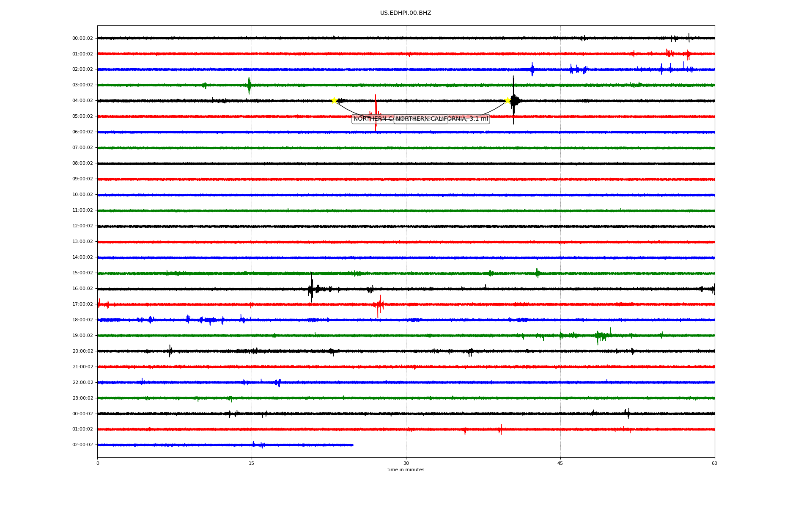Click the green burst on the 03:00:02 trace near minute 15
The height and width of the screenshot is (508, 812).
(249, 85)
